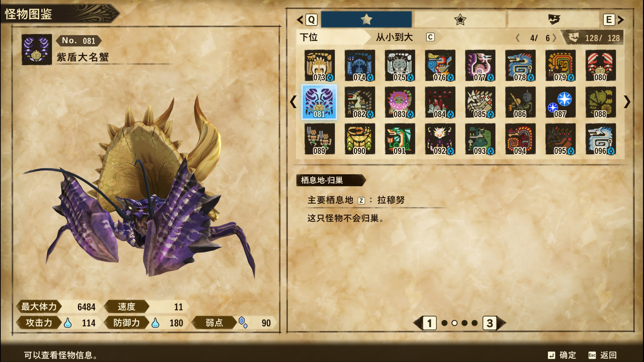Choose the green dragon icon 091
Screen dimensions: 644x362
[x=400, y=139]
